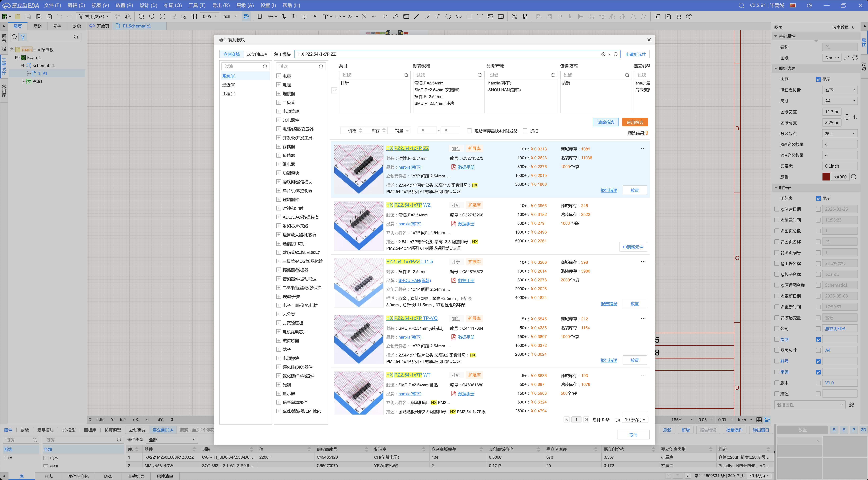Click the 取消 button

pos(633,435)
